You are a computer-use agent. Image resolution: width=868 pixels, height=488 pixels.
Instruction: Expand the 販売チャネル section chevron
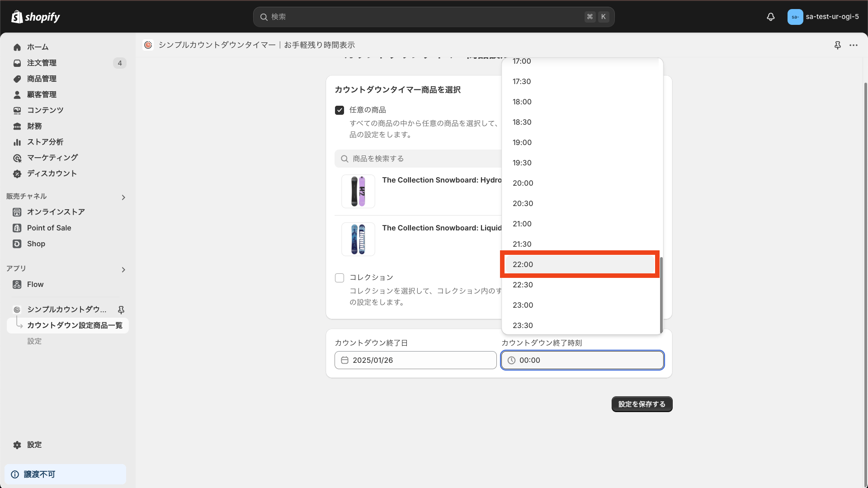(123, 197)
